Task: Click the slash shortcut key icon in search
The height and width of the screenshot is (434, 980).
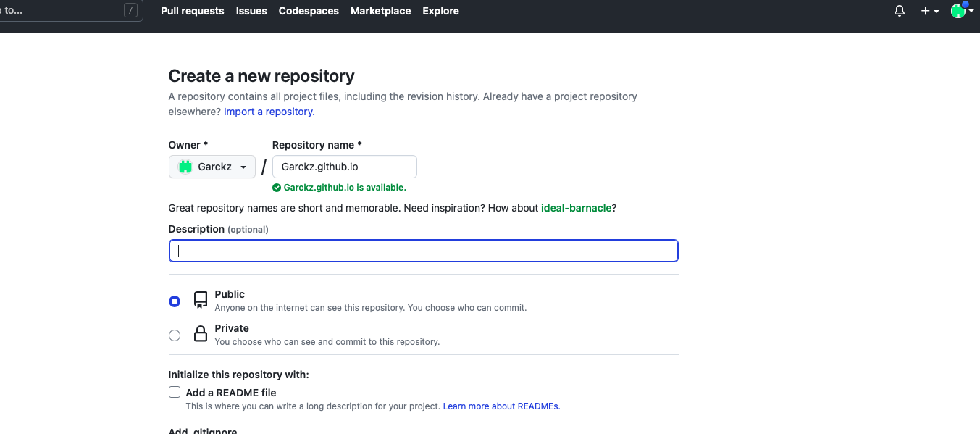Action: coord(130,10)
